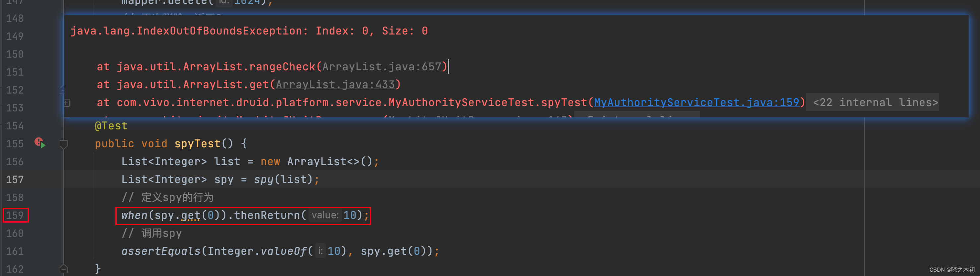Expand the 22 internal lines fold

875,103
